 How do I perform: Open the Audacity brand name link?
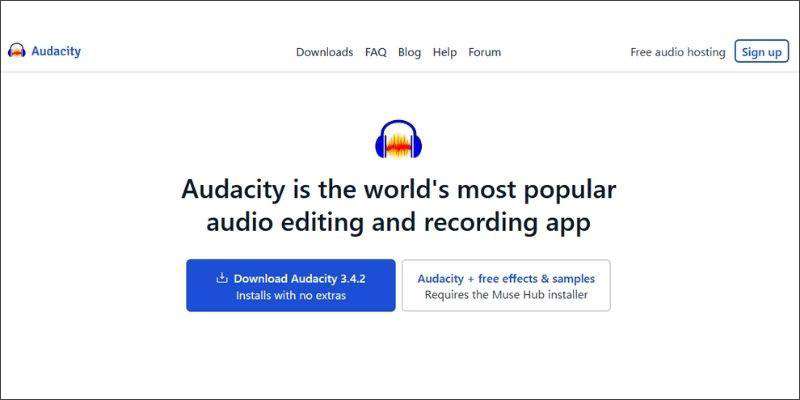[56, 51]
